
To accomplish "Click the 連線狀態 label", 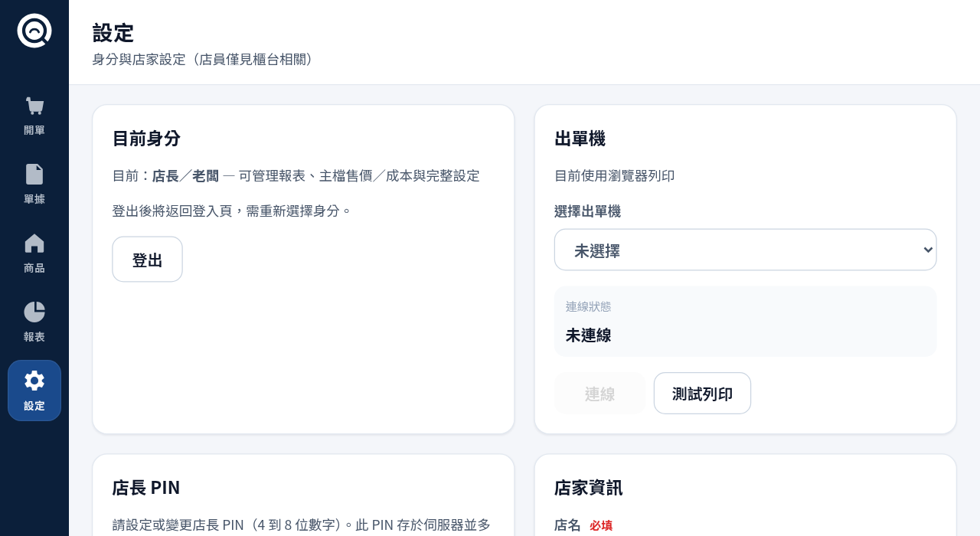I will click(x=588, y=306).
